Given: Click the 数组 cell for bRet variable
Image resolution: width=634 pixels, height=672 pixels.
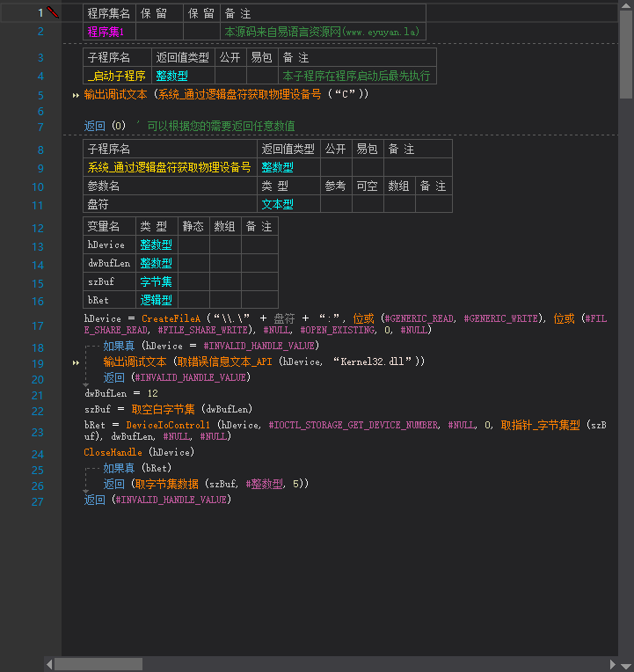Looking at the screenshot, I should pos(225,300).
